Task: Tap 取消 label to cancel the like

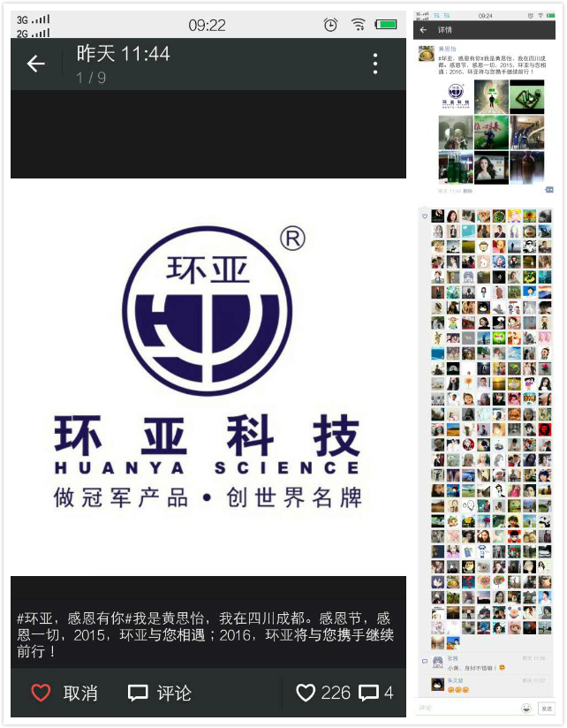Action: pos(80,694)
